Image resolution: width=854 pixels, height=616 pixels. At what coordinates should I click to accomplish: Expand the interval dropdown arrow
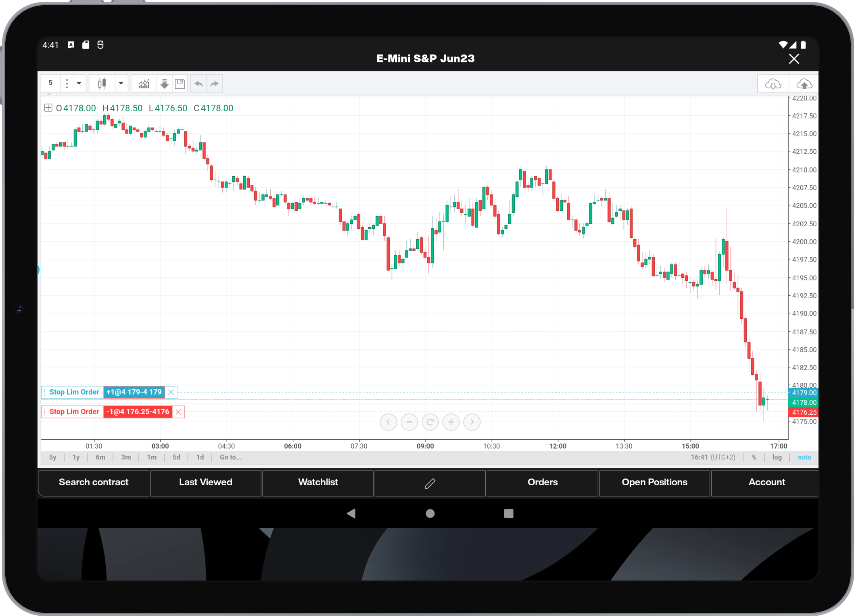click(79, 83)
